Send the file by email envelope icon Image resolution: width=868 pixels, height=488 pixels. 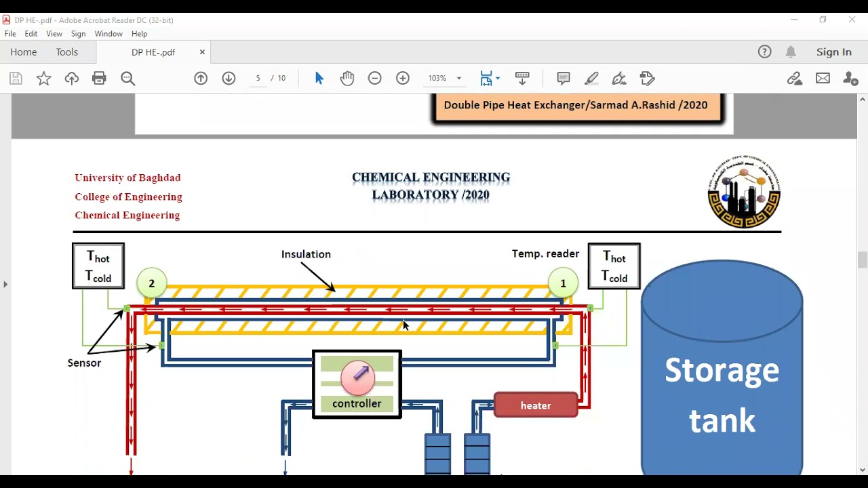coord(823,79)
